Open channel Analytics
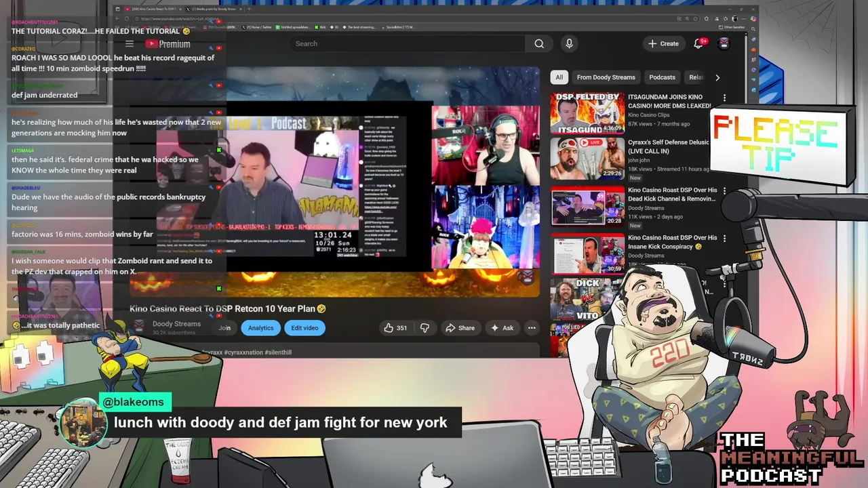Screen dimensions: 868x488 [260, 328]
